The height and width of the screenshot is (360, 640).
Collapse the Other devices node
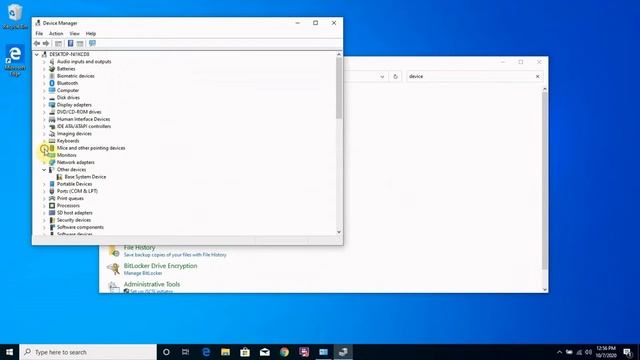point(44,170)
